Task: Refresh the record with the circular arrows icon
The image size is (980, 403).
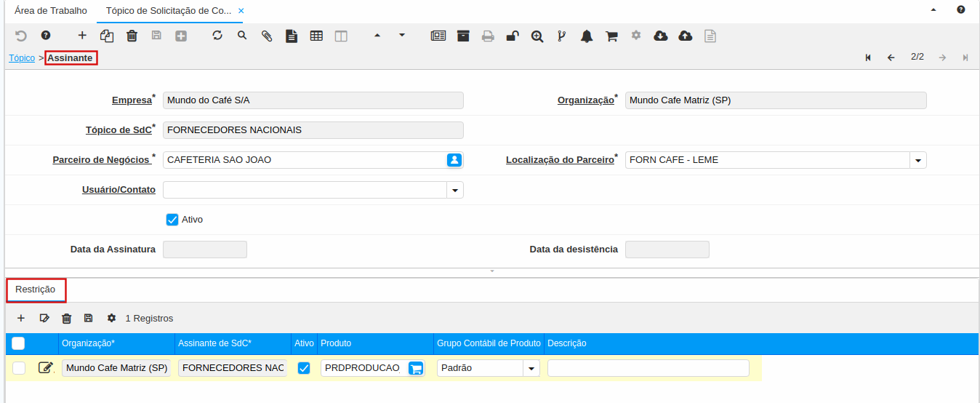Action: (217, 36)
